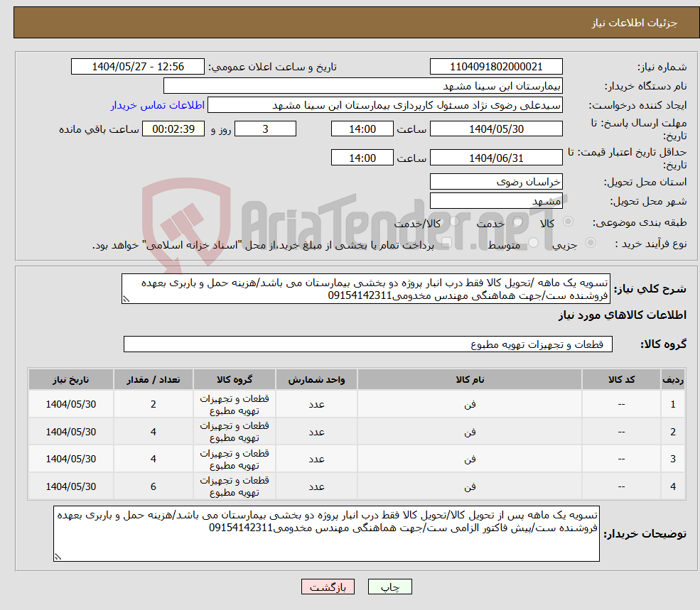The width and height of the screenshot is (700, 610).
Task: Select the کالا/خدمت radio button
Action: (455, 221)
